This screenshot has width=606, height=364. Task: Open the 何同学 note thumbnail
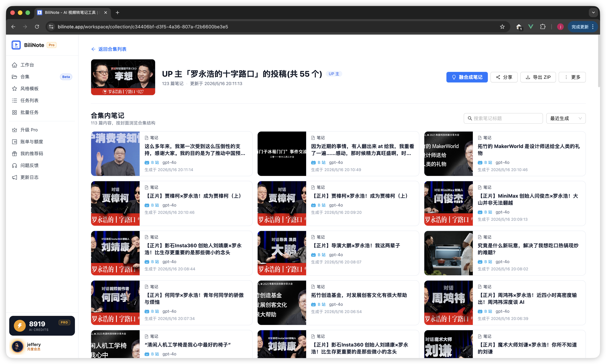(x=115, y=303)
